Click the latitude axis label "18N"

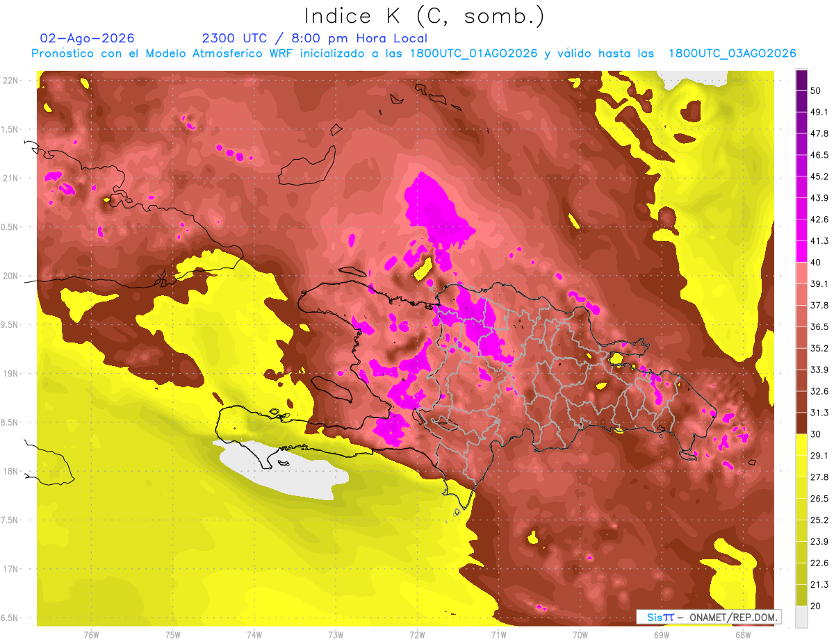coord(10,472)
